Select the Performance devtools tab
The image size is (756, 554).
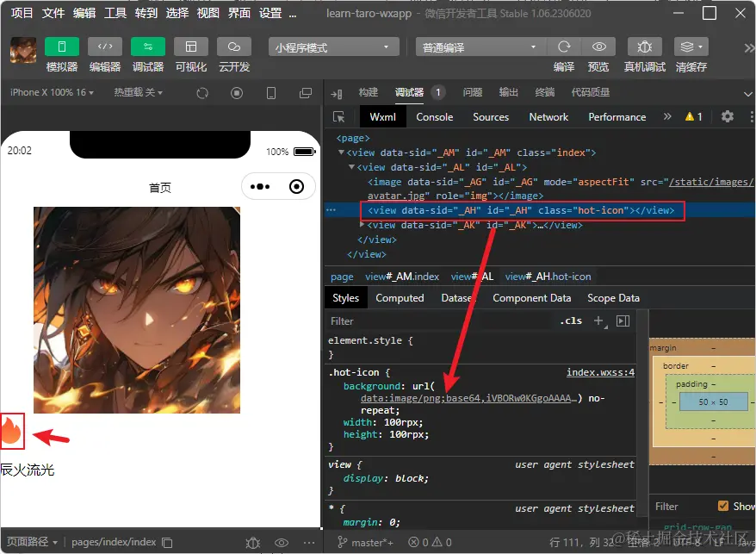pyautogui.click(x=617, y=117)
